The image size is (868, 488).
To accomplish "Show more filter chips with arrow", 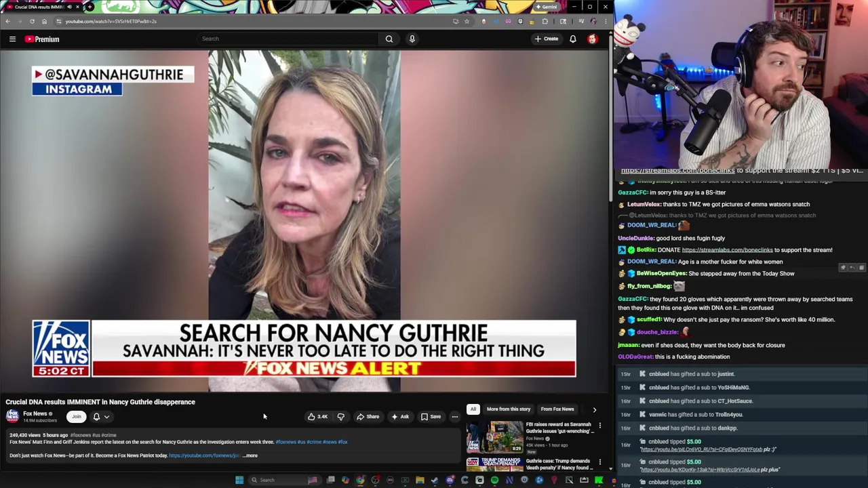I will pos(595,409).
